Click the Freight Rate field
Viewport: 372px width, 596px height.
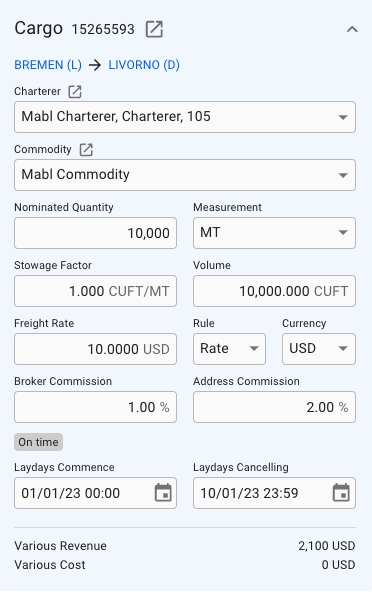[x=95, y=349]
